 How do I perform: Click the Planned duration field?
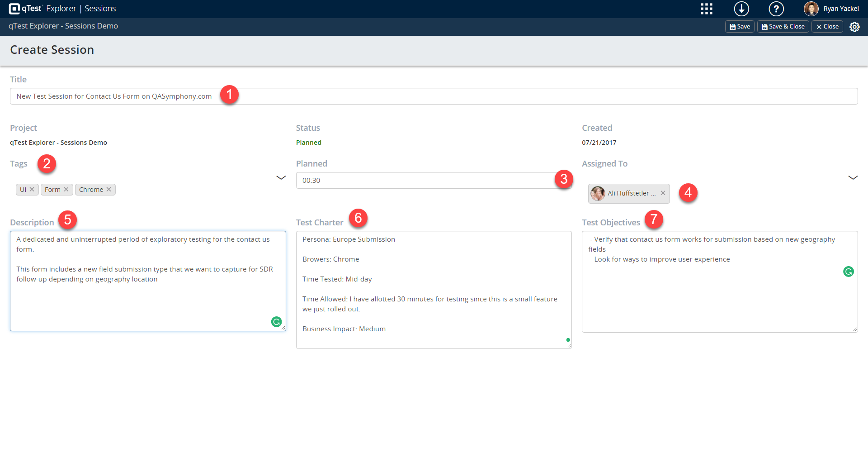coord(425,181)
